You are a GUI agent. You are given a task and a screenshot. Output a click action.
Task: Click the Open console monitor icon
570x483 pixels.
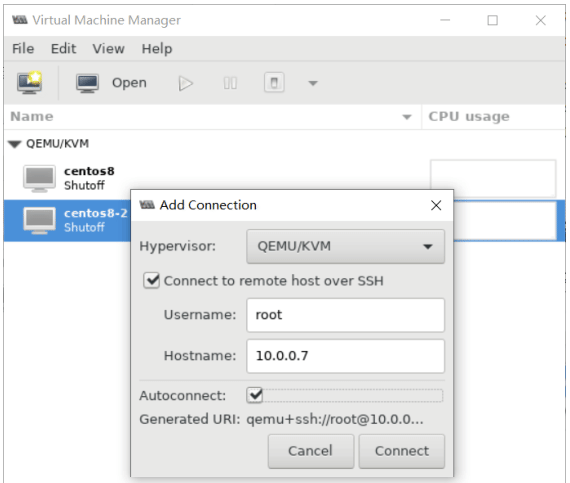click(87, 83)
